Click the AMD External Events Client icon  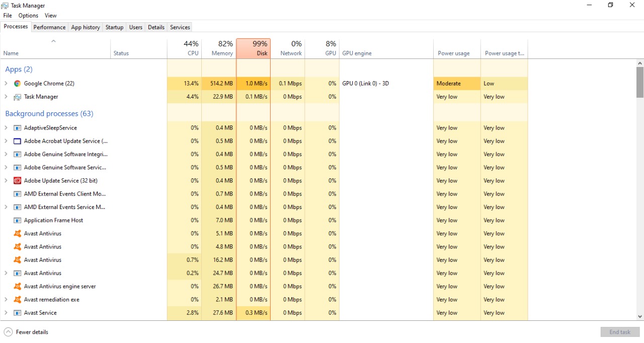pyautogui.click(x=17, y=193)
